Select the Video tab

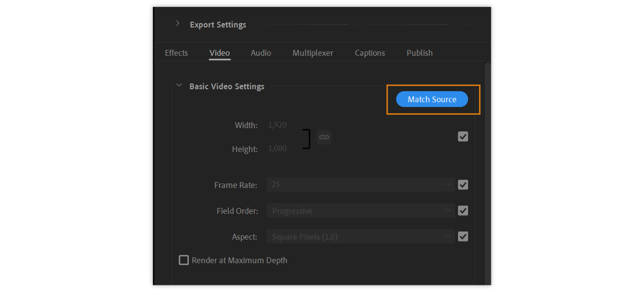tap(219, 53)
